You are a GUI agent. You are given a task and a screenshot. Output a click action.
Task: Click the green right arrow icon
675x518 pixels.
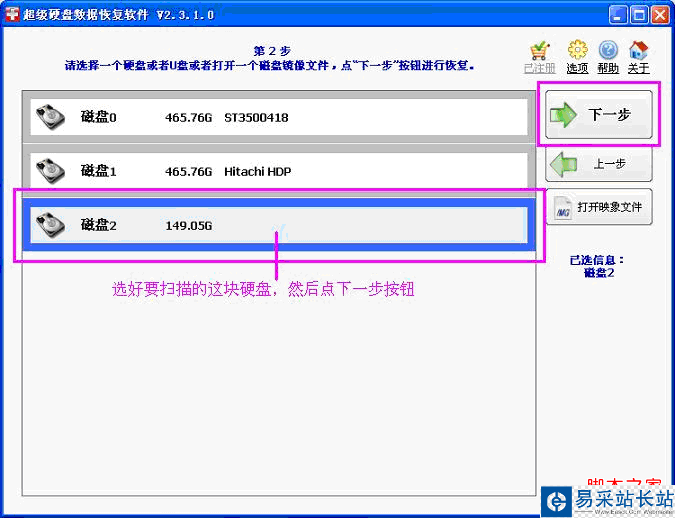(x=563, y=115)
